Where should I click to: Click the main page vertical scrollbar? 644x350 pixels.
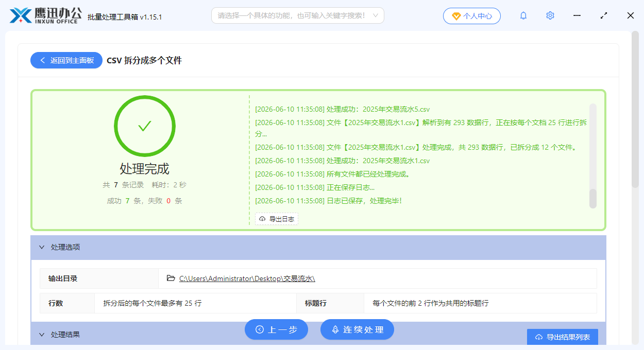pos(635,109)
